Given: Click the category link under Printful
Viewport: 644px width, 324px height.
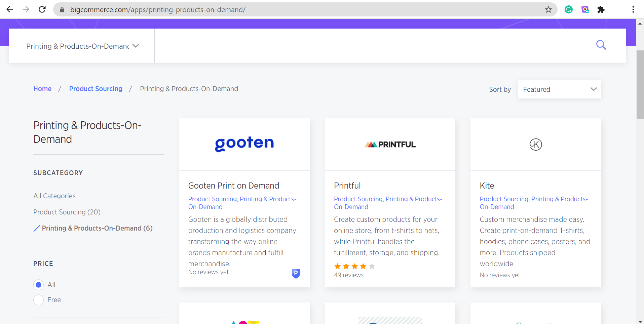Looking at the screenshot, I should pos(388,203).
